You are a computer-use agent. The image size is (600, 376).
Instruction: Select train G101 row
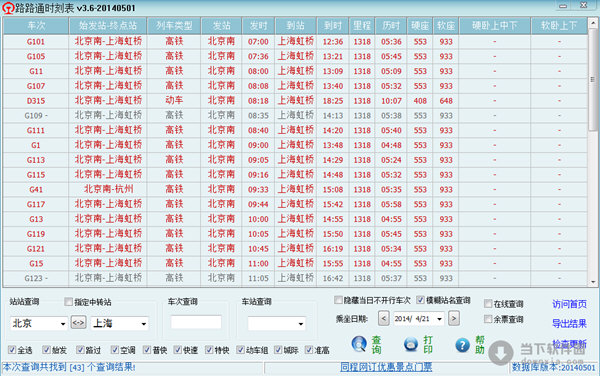click(x=295, y=42)
